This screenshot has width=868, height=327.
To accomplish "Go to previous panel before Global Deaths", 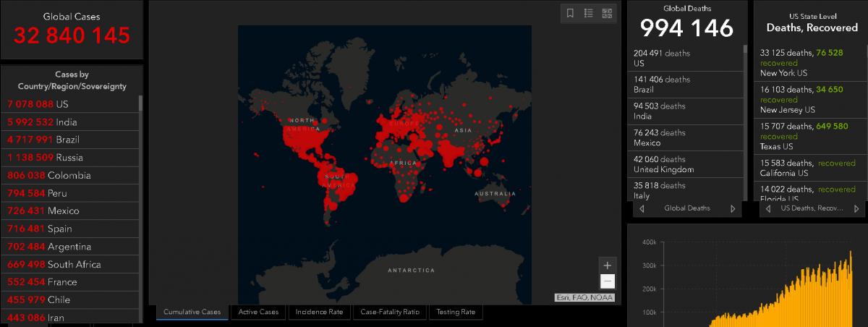I will coord(642,208).
